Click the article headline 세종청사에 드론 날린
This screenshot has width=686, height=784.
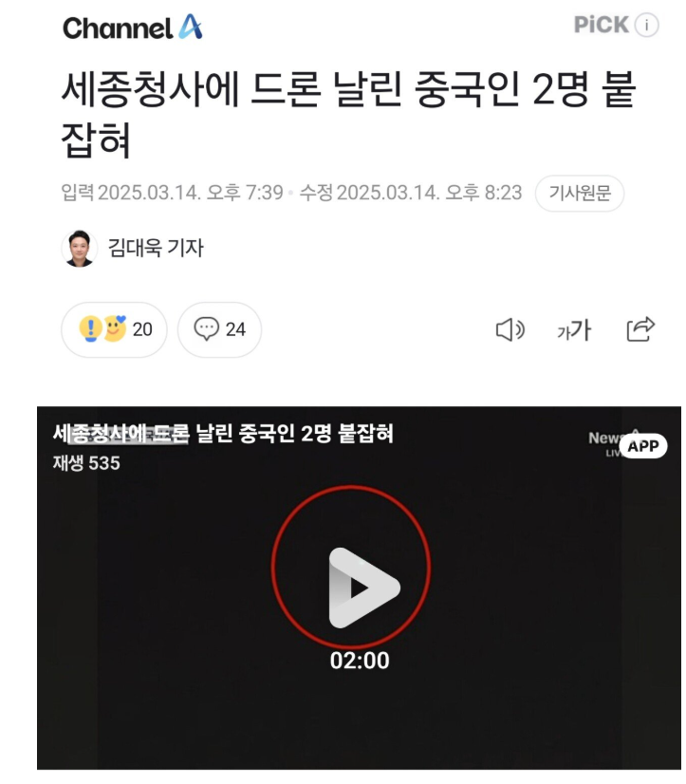348,114
